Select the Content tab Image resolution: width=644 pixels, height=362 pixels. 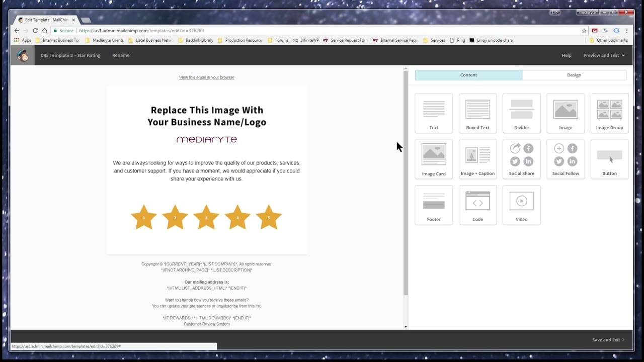(x=468, y=74)
